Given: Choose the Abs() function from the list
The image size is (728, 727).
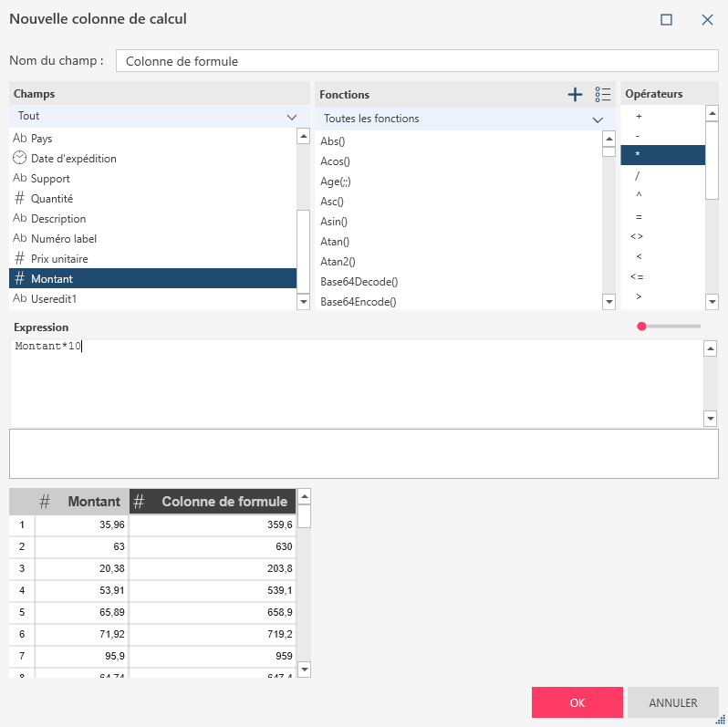Looking at the screenshot, I should 333,141.
